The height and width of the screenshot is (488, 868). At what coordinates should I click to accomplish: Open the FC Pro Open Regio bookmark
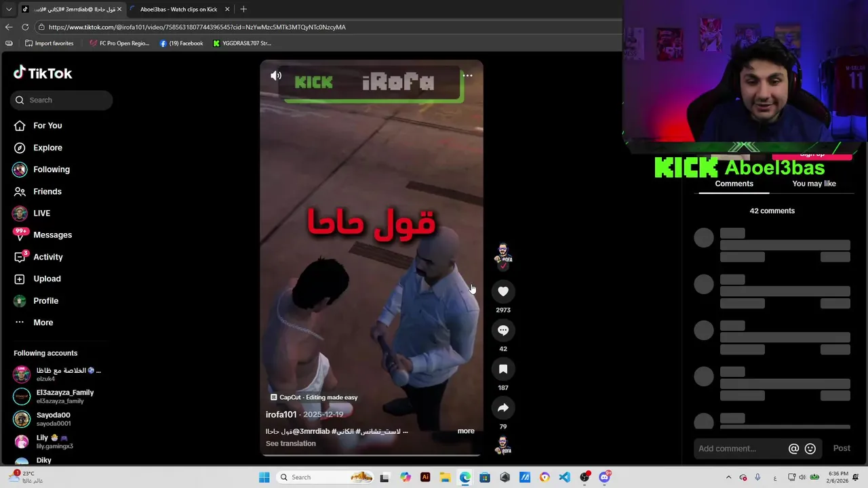(x=119, y=43)
